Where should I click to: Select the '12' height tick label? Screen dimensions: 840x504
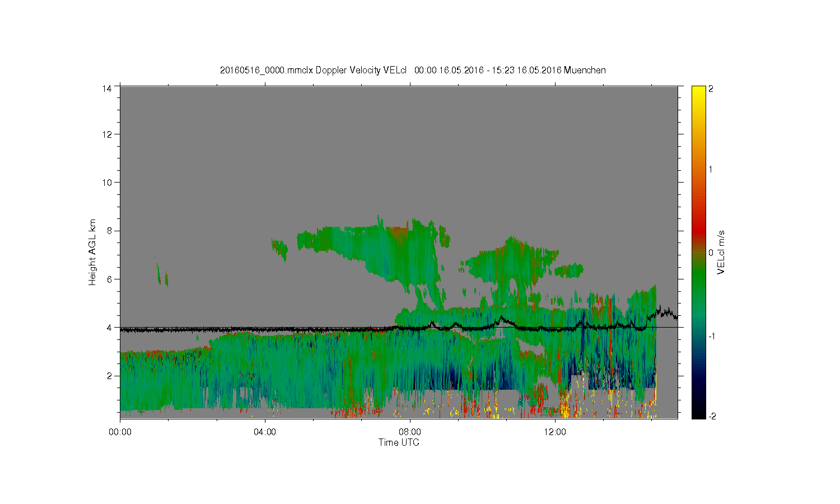point(107,134)
